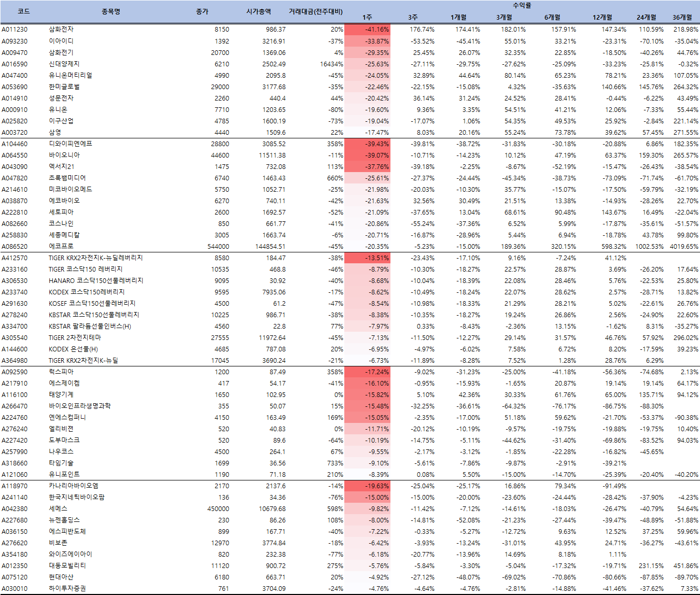The image size is (700, 595).
Task: Click the 수익률 group header
Action: pos(522,6)
